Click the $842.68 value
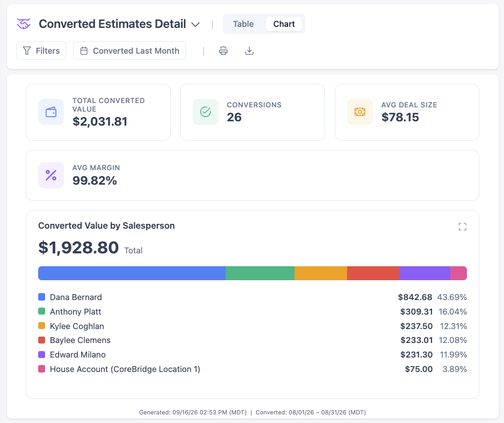This screenshot has width=504, height=423. (x=415, y=297)
